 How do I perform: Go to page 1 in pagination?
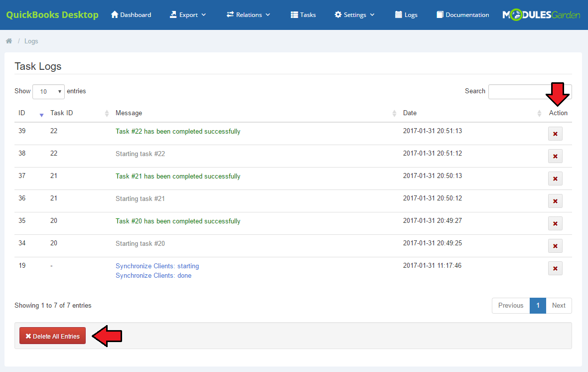538,306
